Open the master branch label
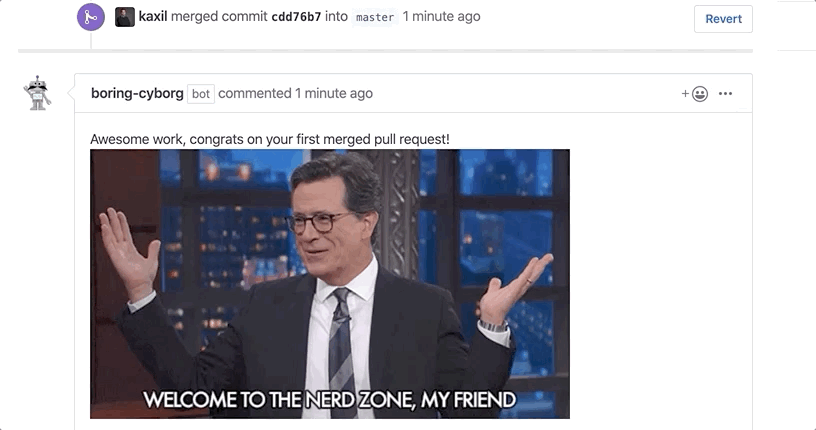The image size is (816, 430). 375,17
